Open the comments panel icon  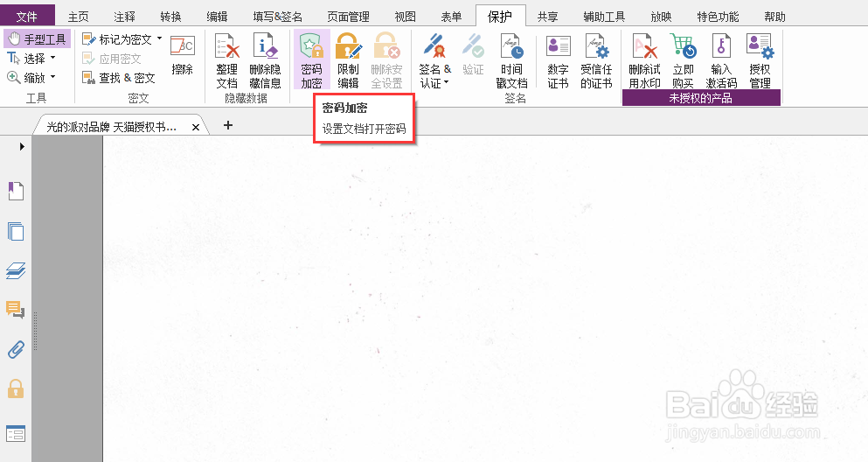click(x=16, y=310)
